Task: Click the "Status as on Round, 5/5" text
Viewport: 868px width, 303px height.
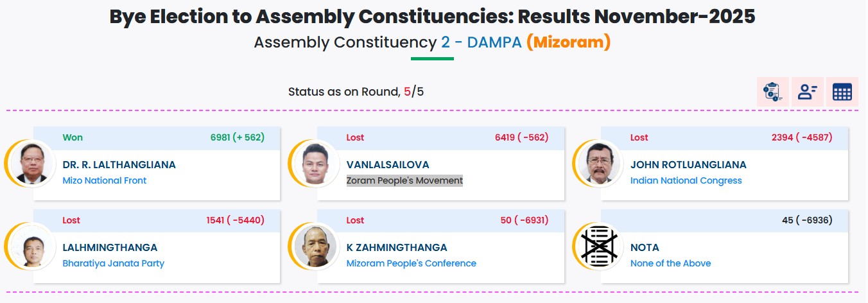Action: click(x=356, y=92)
